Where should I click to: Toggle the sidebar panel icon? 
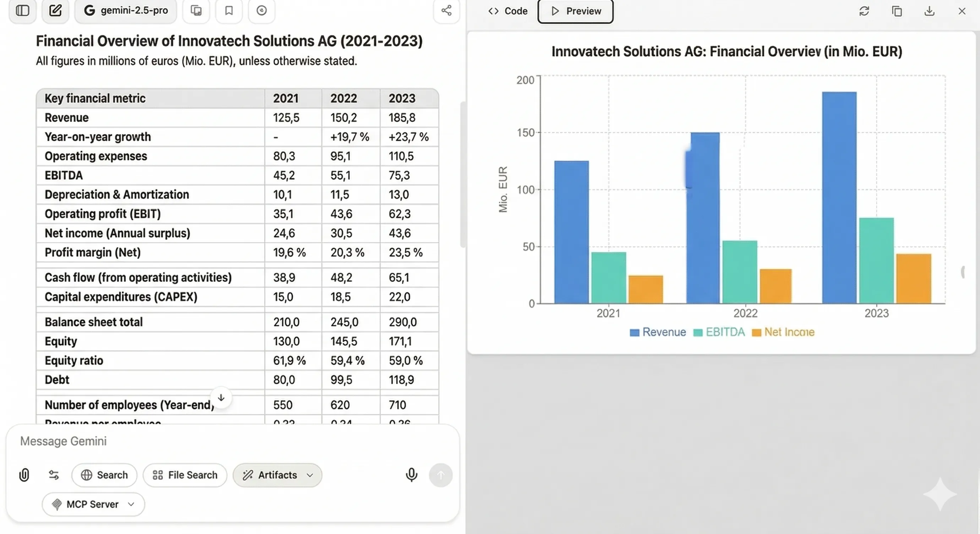(22, 11)
